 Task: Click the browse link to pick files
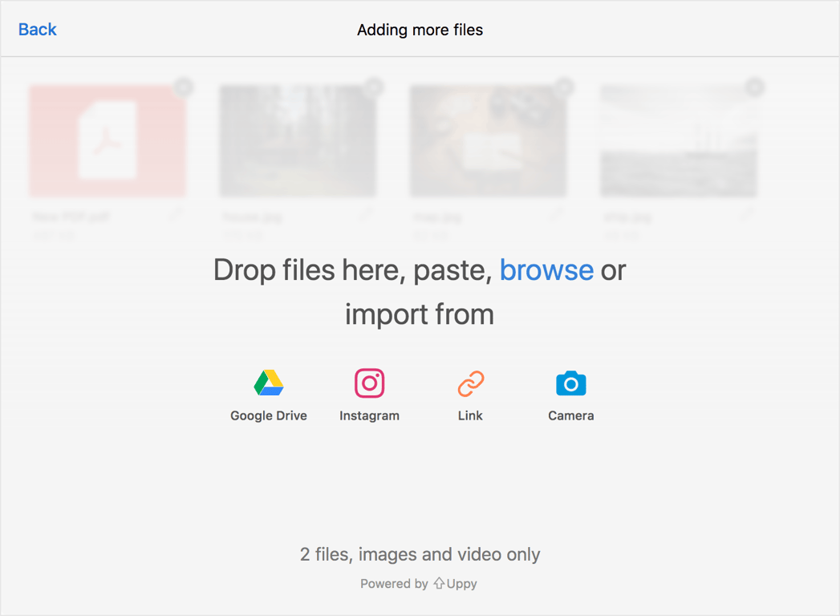pyautogui.click(x=546, y=270)
